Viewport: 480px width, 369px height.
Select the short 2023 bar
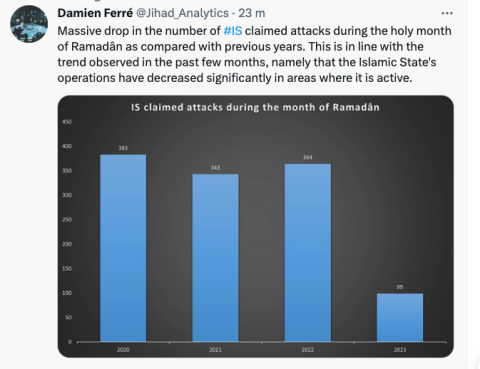[400, 317]
